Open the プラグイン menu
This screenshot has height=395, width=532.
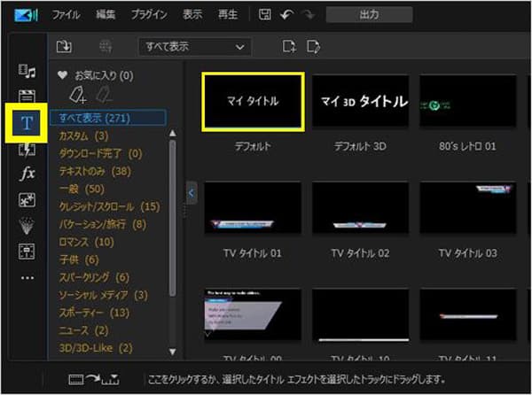tap(149, 14)
